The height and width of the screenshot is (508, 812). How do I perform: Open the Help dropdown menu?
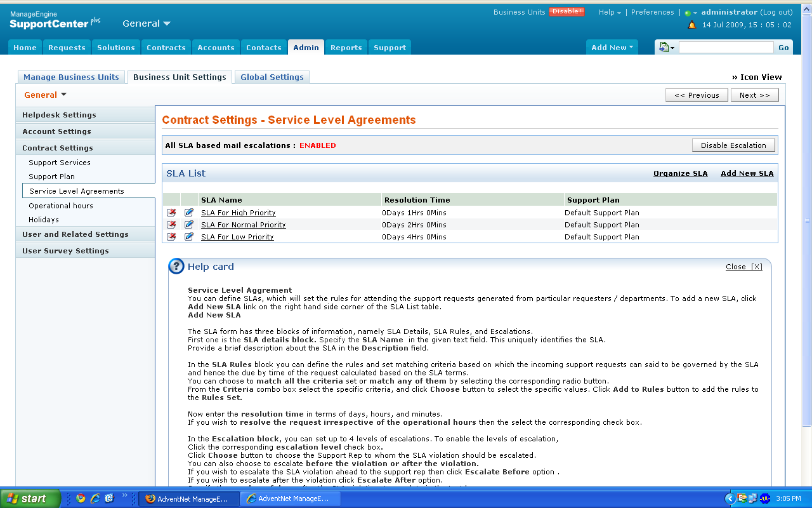[x=610, y=12]
